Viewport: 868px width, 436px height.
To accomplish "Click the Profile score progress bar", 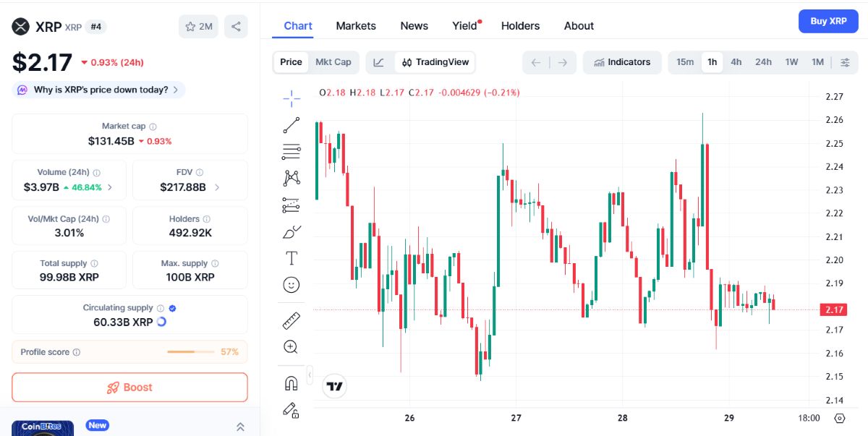I will [191, 352].
